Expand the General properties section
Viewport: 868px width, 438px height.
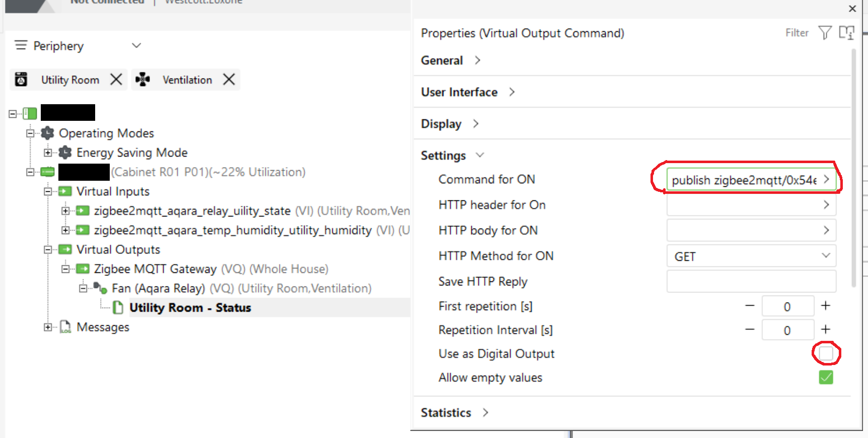pos(477,60)
